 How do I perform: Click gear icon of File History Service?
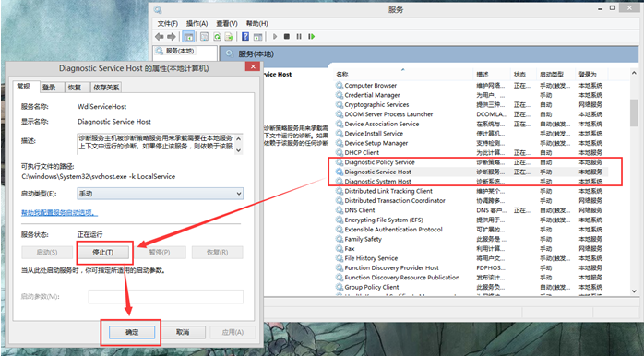pos(340,258)
